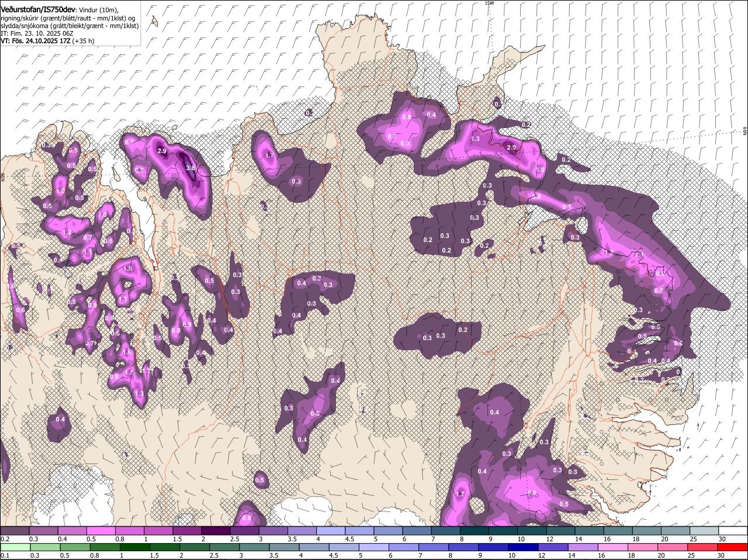Choose the lavender 4 swatch in upper legend
748x560 pixels.
pyautogui.click(x=331, y=531)
